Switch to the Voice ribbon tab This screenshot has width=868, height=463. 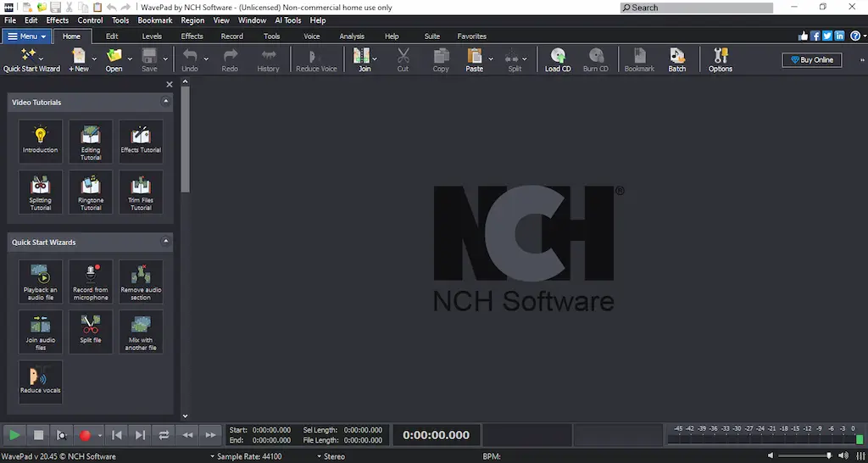pyautogui.click(x=312, y=36)
